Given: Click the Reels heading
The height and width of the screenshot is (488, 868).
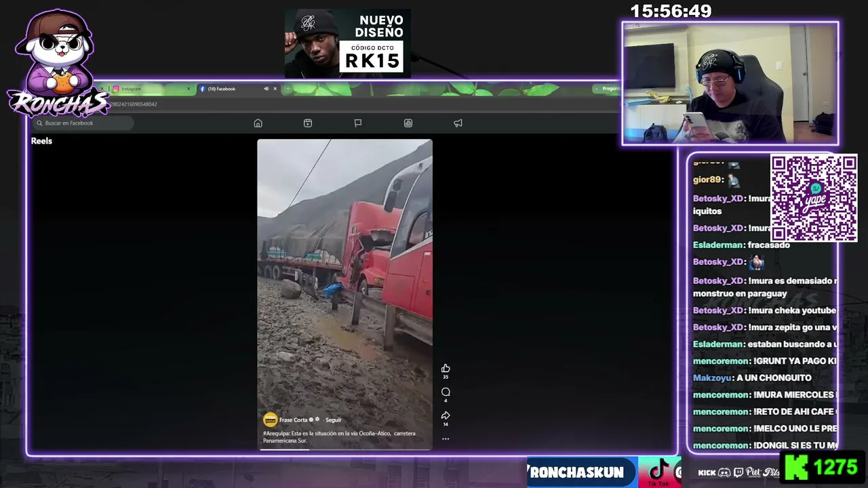Looking at the screenshot, I should click(x=41, y=141).
